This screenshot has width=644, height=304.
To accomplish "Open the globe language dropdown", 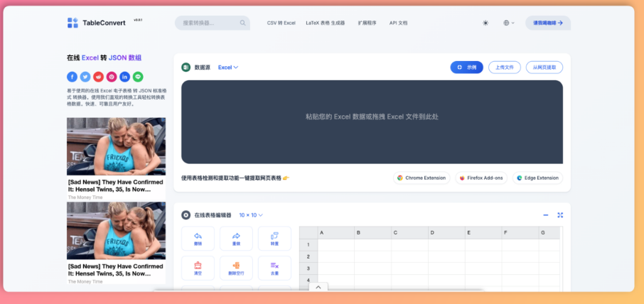I will pos(509,23).
